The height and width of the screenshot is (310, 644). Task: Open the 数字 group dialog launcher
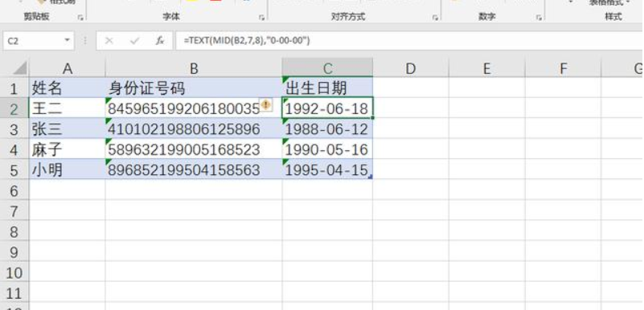539,18
